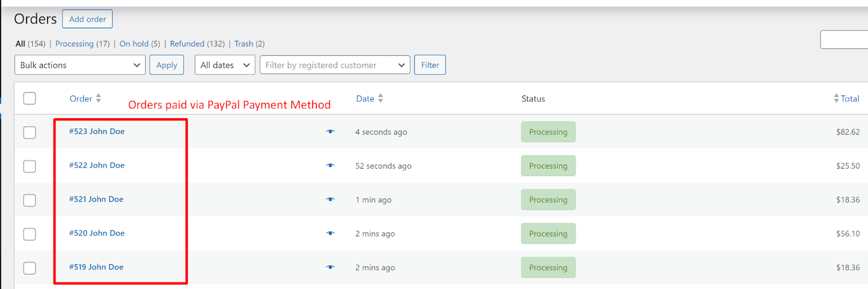The height and width of the screenshot is (289, 868).
Task: Tick the select-all checkbox in the header
Action: 30,98
